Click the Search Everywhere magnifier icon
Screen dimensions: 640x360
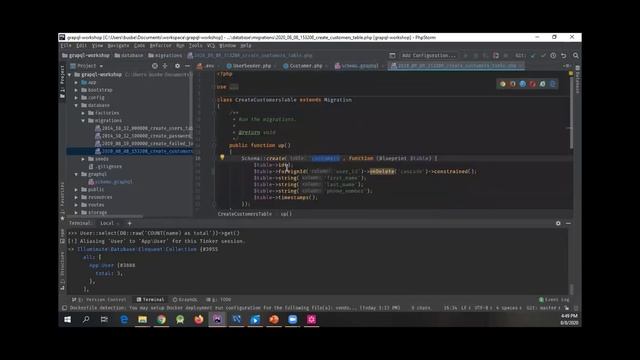tap(576, 56)
